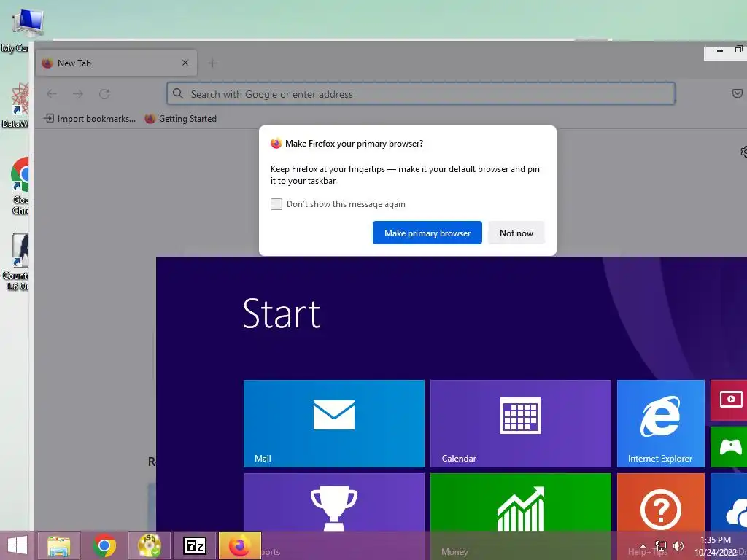Reload the page with the refresh icon
This screenshot has width=747, height=560.
coord(105,94)
